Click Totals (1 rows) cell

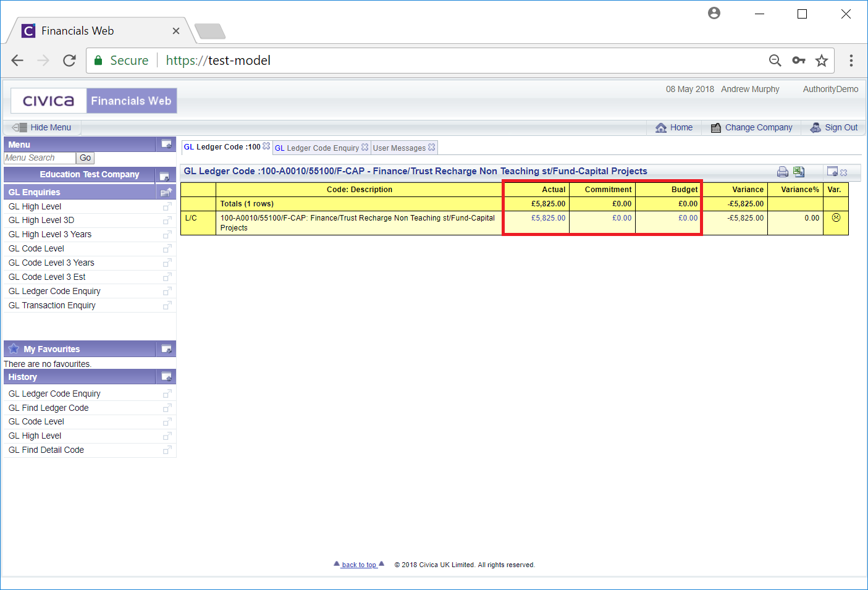(360, 204)
